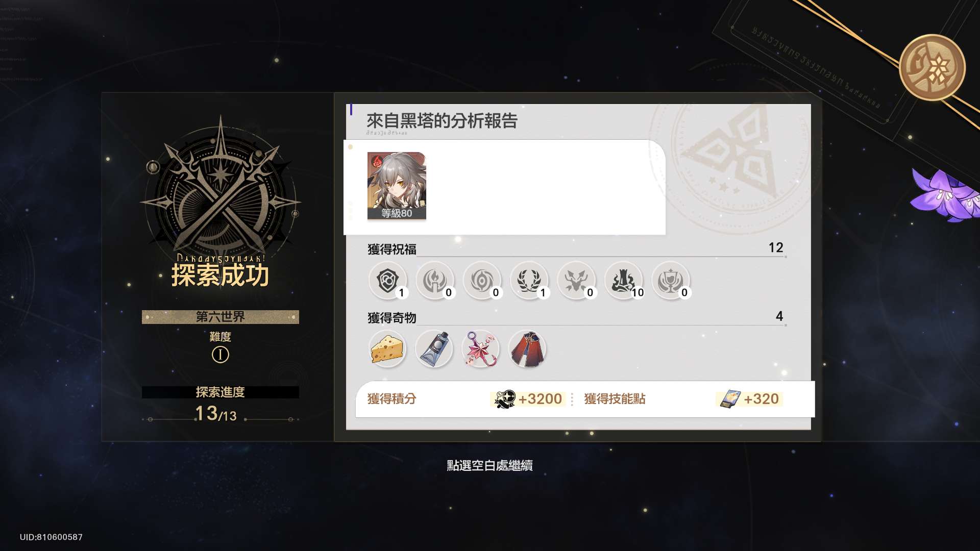Click the Remembrance path blessing icon
This screenshot has height=551, width=980.
tap(434, 280)
